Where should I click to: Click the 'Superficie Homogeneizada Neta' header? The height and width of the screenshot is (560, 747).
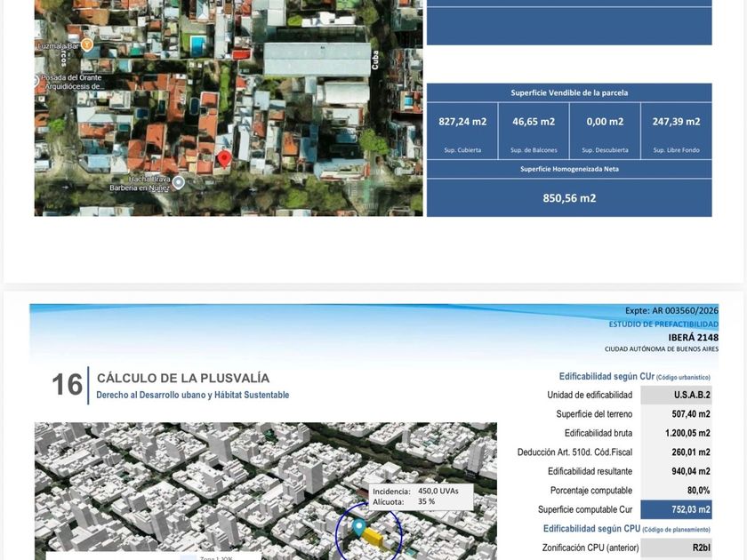click(x=569, y=169)
